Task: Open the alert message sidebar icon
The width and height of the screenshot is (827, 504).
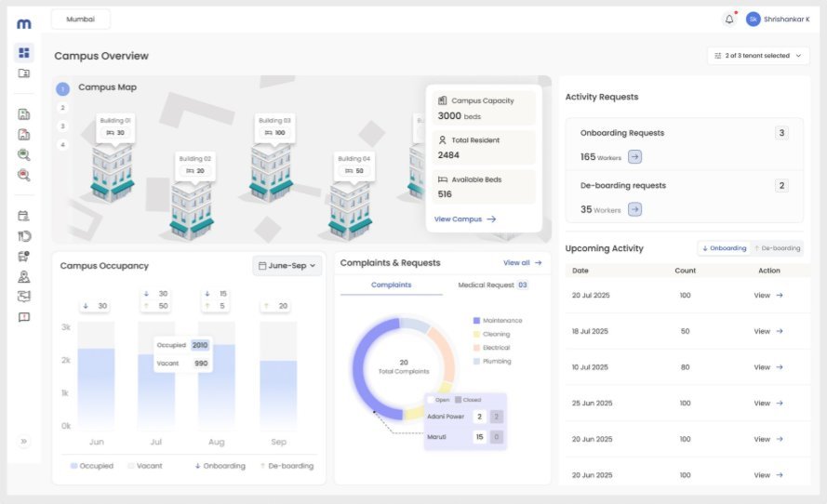Action: pyautogui.click(x=24, y=317)
